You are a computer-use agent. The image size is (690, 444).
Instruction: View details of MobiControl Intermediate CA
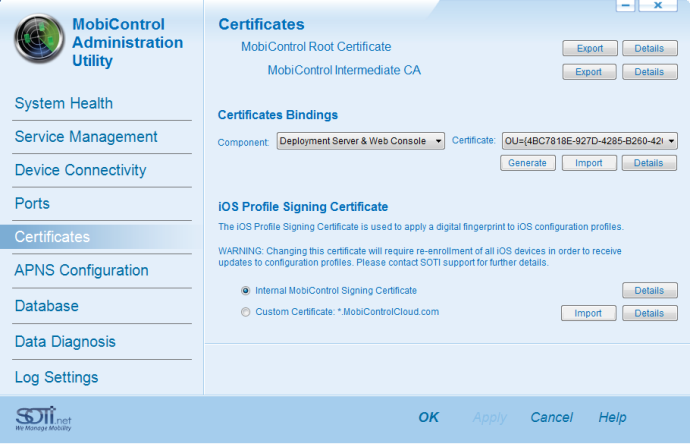(x=650, y=72)
